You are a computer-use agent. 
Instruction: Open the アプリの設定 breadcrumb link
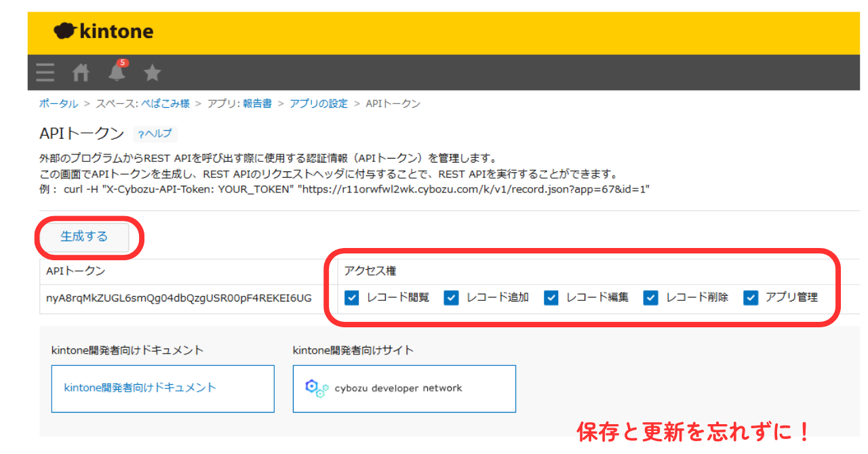tap(319, 104)
